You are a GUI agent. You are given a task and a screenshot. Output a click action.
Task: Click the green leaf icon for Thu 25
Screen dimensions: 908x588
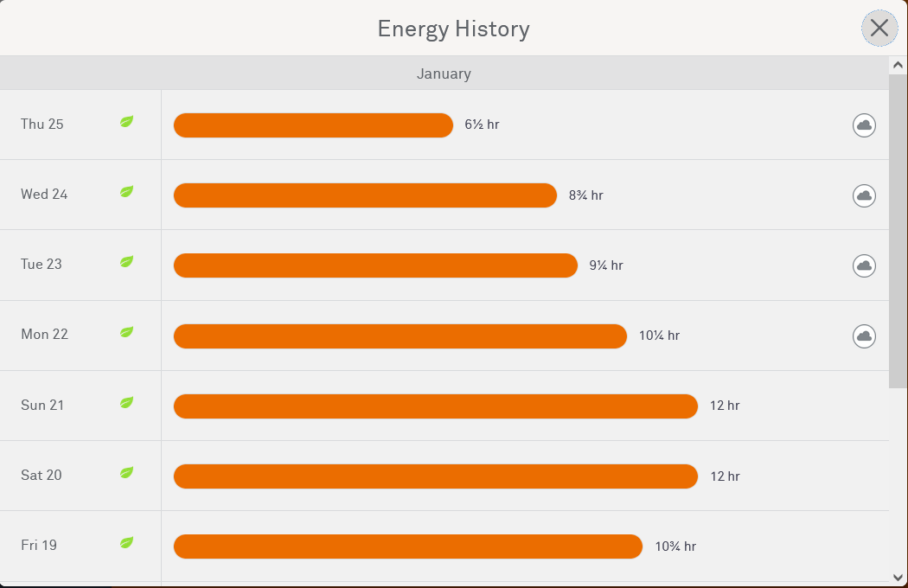tap(126, 122)
